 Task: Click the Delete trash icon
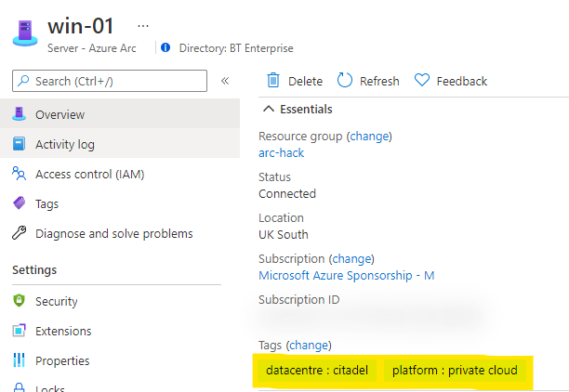pos(273,81)
